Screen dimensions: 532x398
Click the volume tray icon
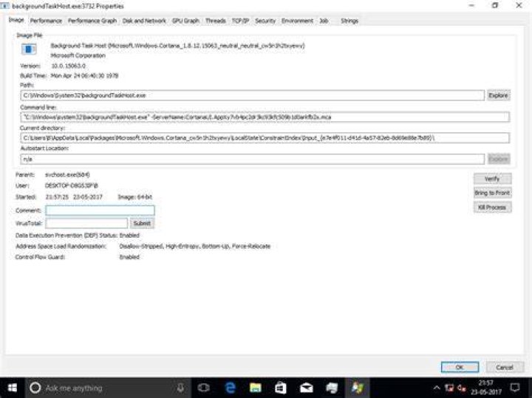tap(462, 388)
